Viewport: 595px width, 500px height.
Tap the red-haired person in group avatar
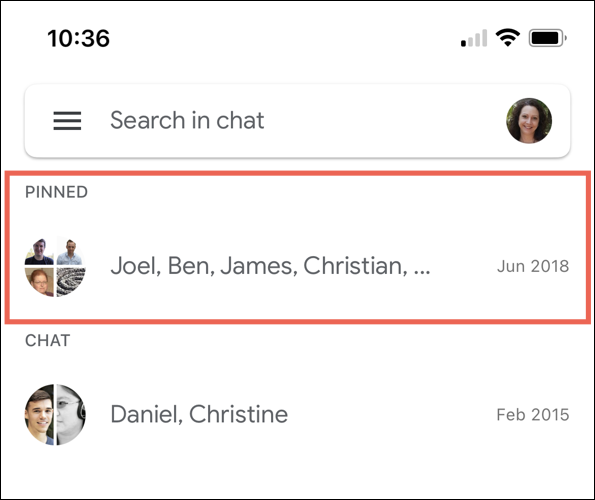click(x=39, y=282)
